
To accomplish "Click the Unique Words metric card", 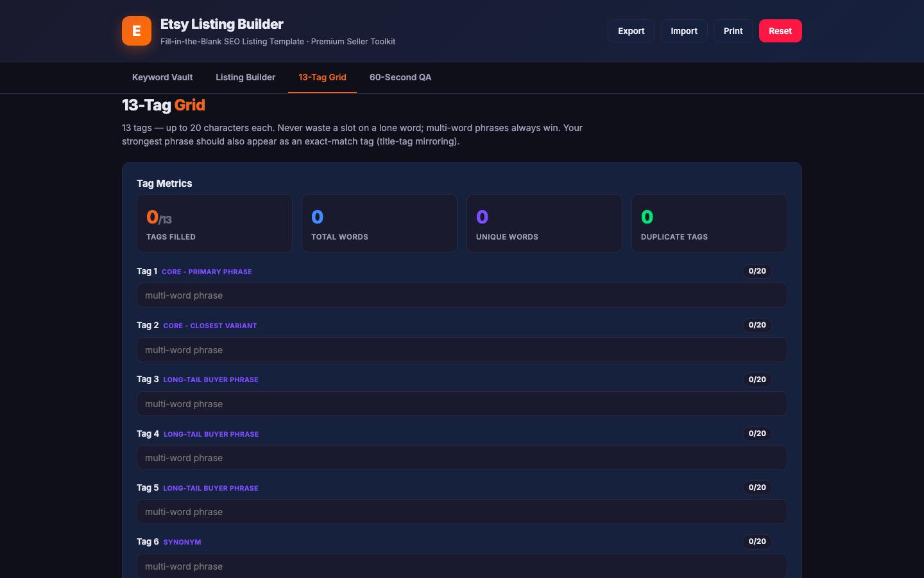I will pos(544,223).
